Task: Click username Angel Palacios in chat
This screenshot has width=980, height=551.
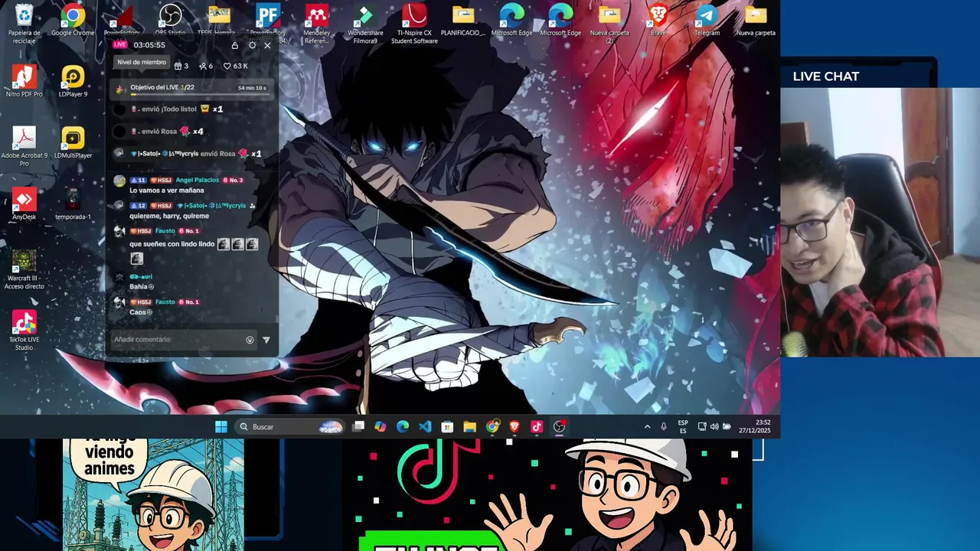Action: click(197, 180)
